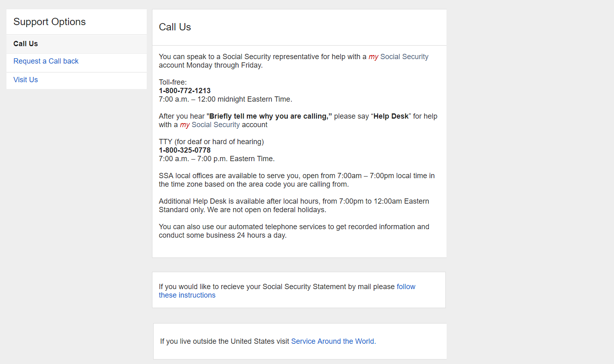Viewport: 614px width, 364px height.
Task: Click toll-free number 1-800-772-1213
Action: (x=185, y=91)
